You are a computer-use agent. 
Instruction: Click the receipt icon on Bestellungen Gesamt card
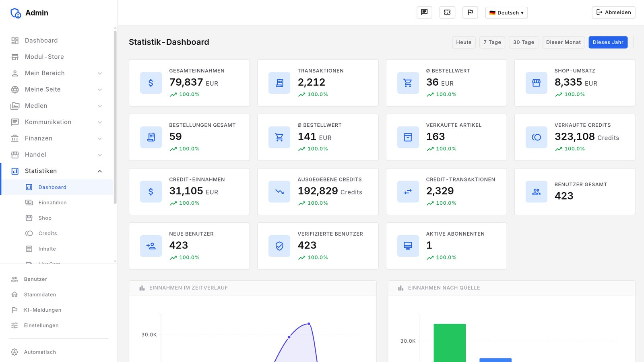coord(151,137)
